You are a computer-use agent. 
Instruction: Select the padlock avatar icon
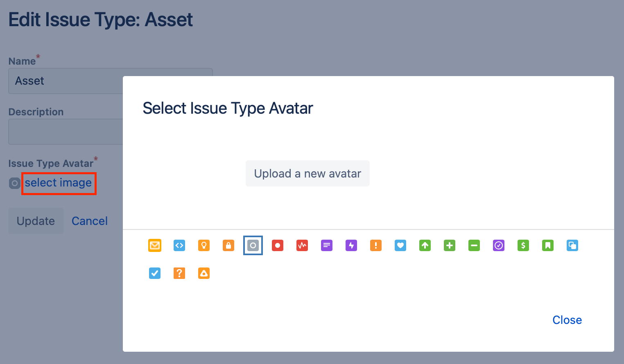228,245
